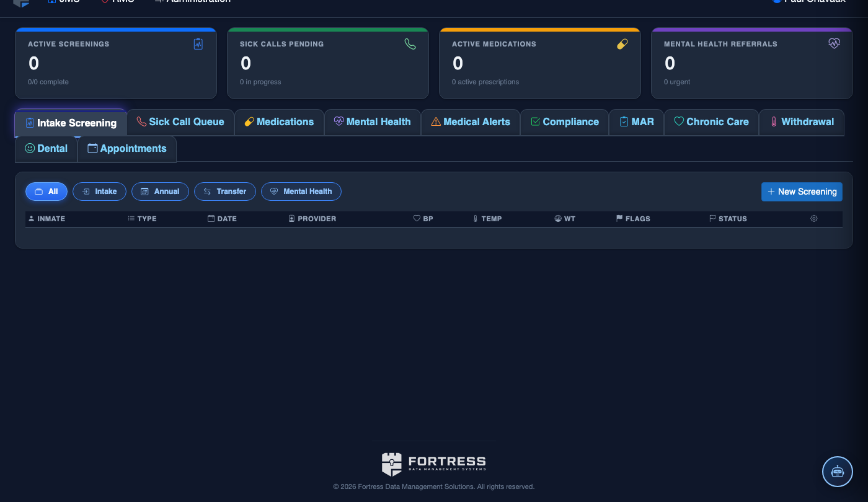Click the badge icon beside PROVIDER header
The width and height of the screenshot is (868, 502).
click(291, 219)
